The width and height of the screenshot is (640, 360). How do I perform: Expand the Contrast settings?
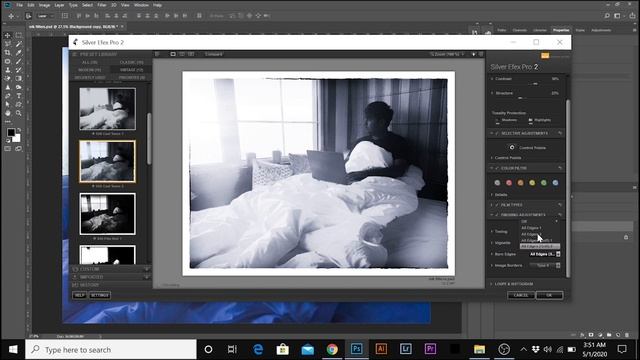(492, 79)
